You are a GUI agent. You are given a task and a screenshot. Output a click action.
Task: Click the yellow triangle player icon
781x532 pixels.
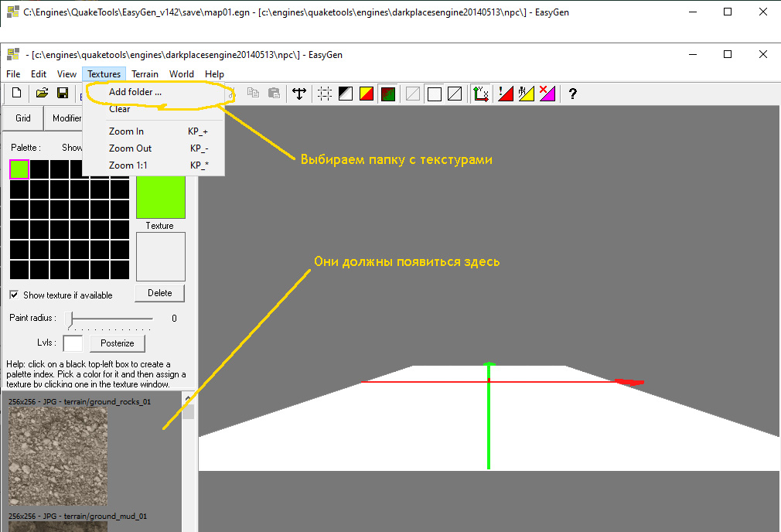526,93
